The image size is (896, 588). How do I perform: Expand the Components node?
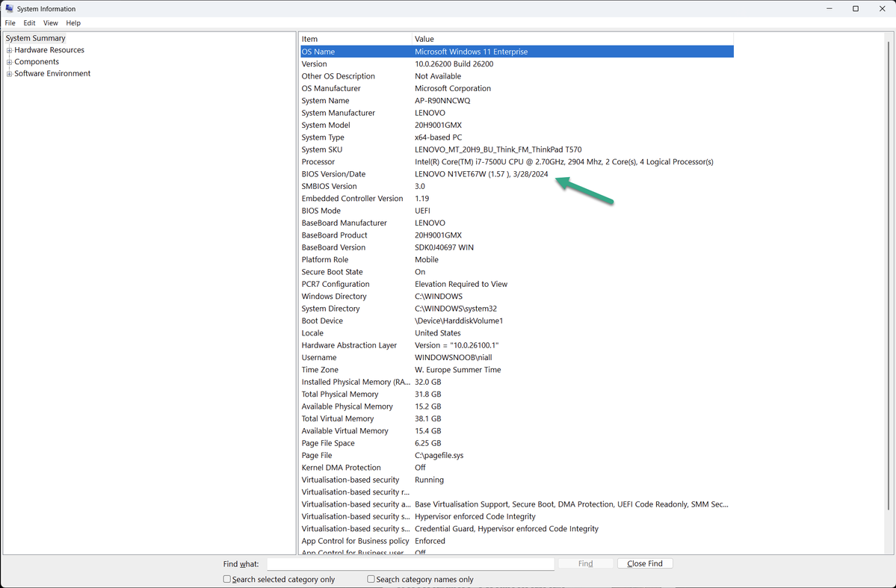(x=9, y=62)
